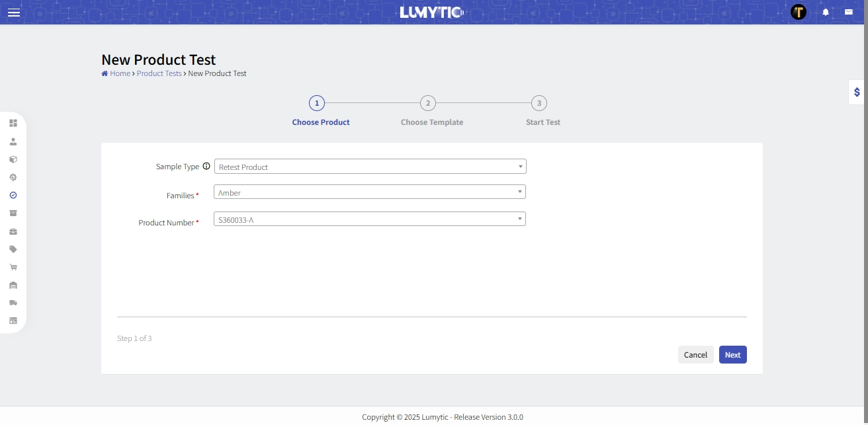Open the dollar sign side panel
The height and width of the screenshot is (425, 868).
click(857, 93)
